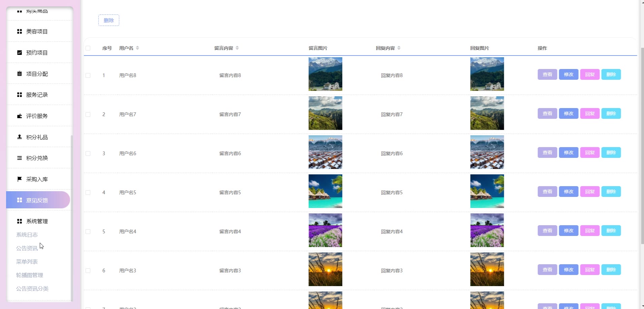Screen dimensions: 644x309
Task: Click 查看 for 用户名5 row
Action: pyautogui.click(x=547, y=192)
